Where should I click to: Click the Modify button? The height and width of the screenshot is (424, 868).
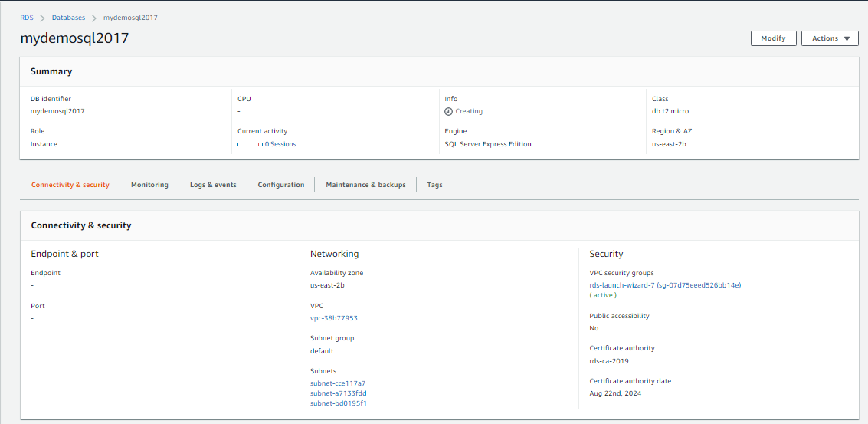[x=773, y=38]
